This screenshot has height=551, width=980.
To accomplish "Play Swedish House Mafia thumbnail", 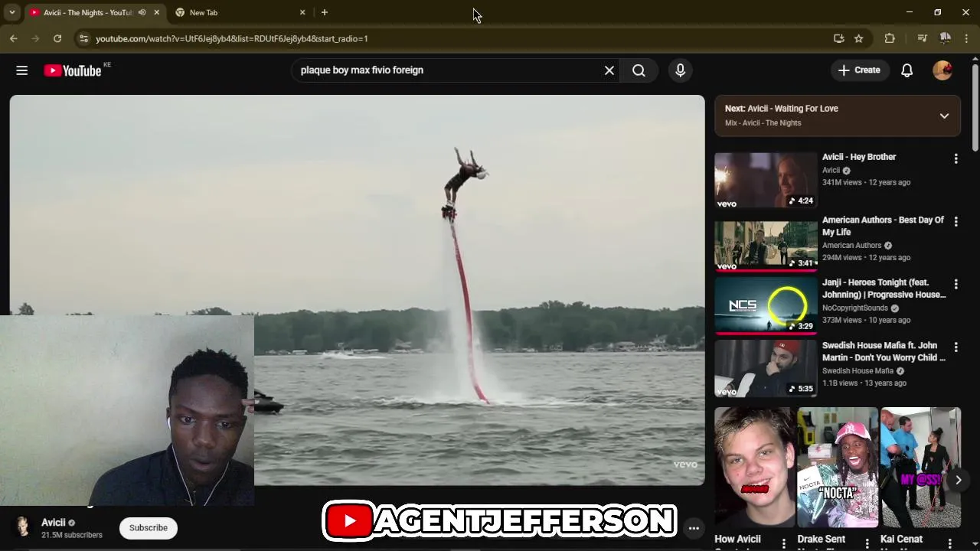I will 766,368.
